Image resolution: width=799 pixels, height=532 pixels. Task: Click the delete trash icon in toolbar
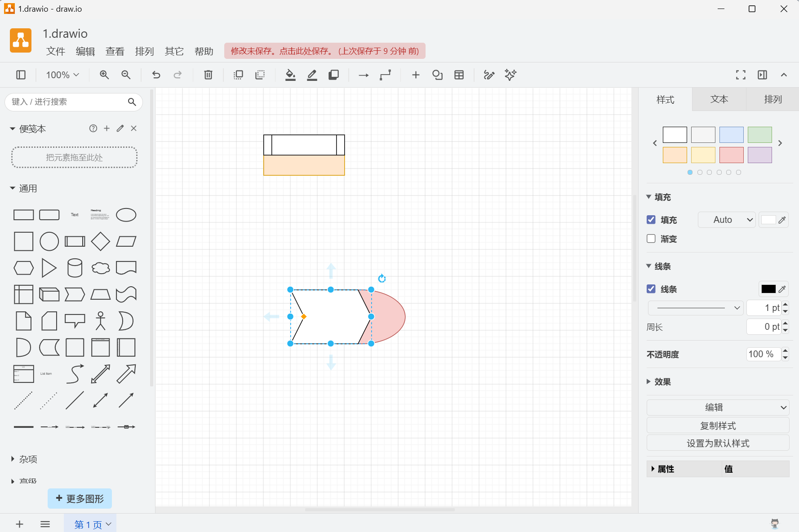click(x=208, y=75)
